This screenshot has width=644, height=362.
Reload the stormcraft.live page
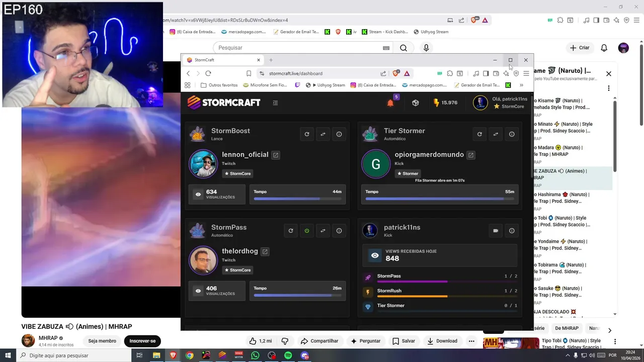[208, 73]
